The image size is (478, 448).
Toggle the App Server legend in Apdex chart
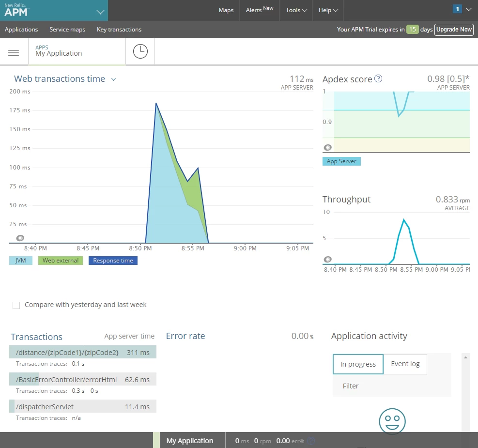coord(341,161)
